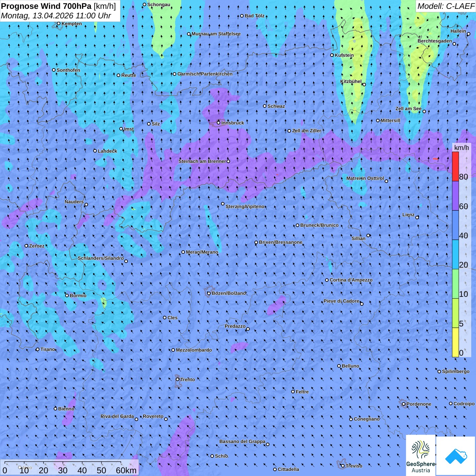Click the 'Matrei in Osttirol' label

click(365, 178)
